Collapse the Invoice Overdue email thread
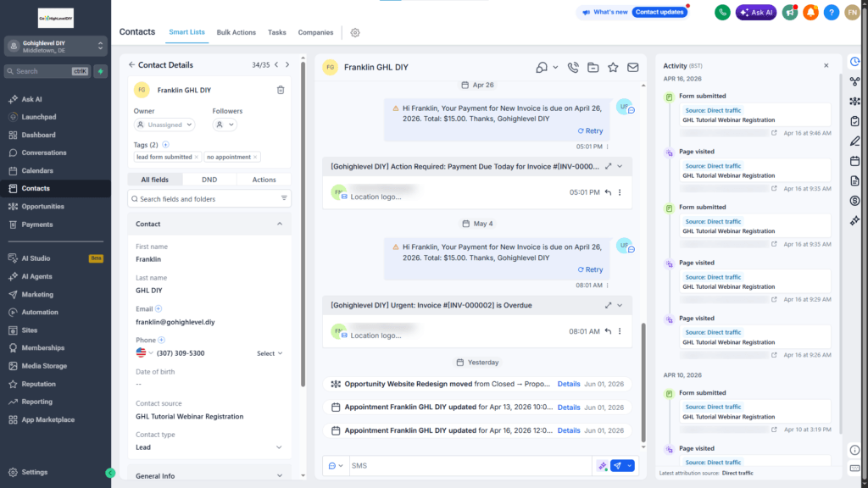The width and height of the screenshot is (868, 488). (620, 305)
